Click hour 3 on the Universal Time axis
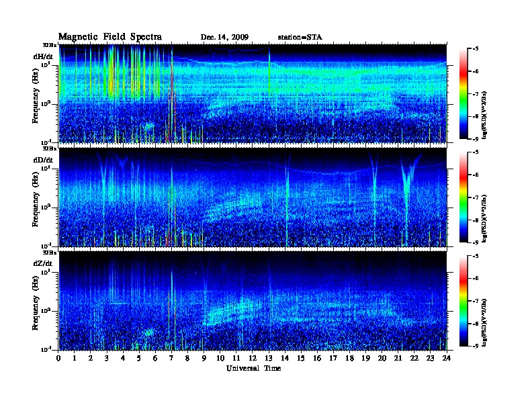 click(107, 358)
